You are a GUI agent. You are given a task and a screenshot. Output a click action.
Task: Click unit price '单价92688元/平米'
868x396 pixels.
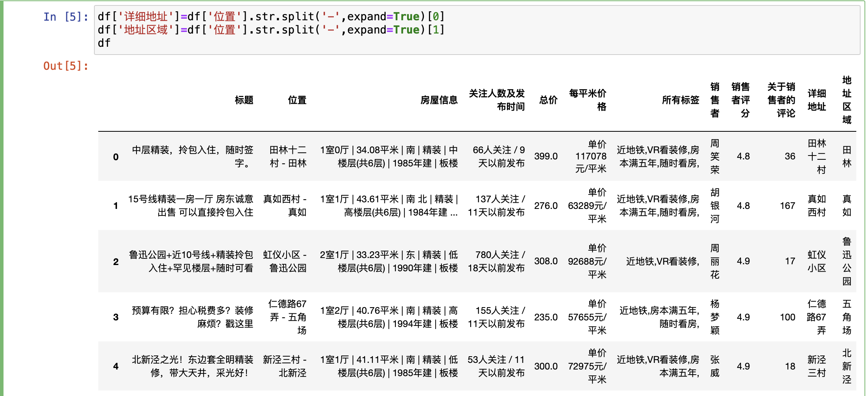[587, 262]
